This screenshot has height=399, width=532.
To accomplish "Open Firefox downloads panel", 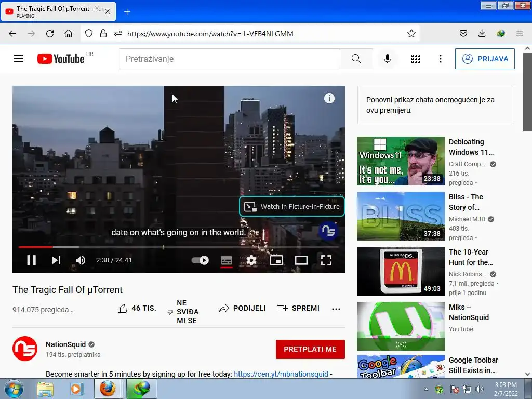I will [x=482, y=33].
